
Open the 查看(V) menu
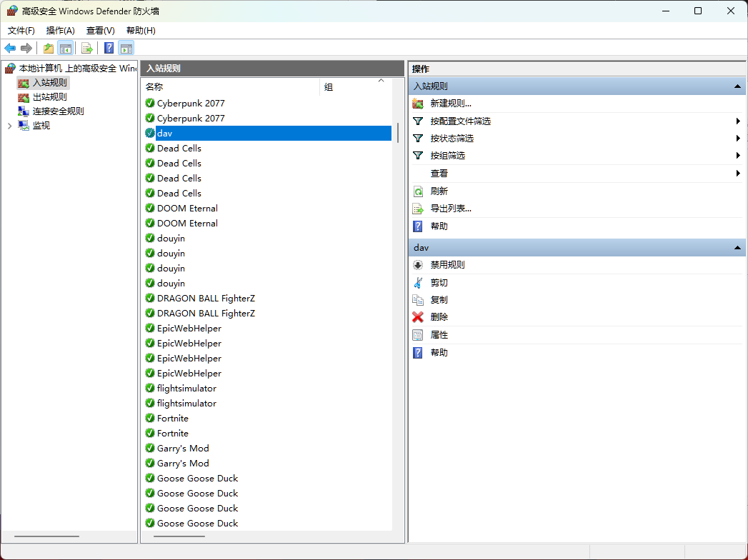(100, 31)
